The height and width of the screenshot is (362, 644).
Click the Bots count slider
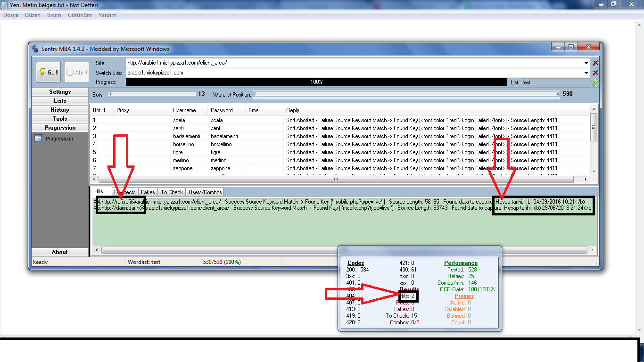pyautogui.click(x=152, y=94)
